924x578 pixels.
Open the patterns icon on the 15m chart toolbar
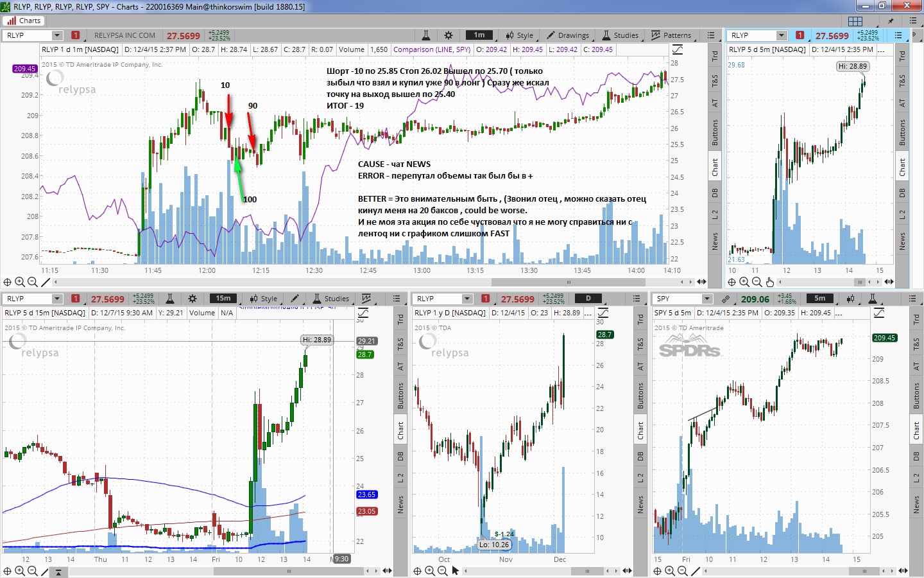tap(366, 299)
